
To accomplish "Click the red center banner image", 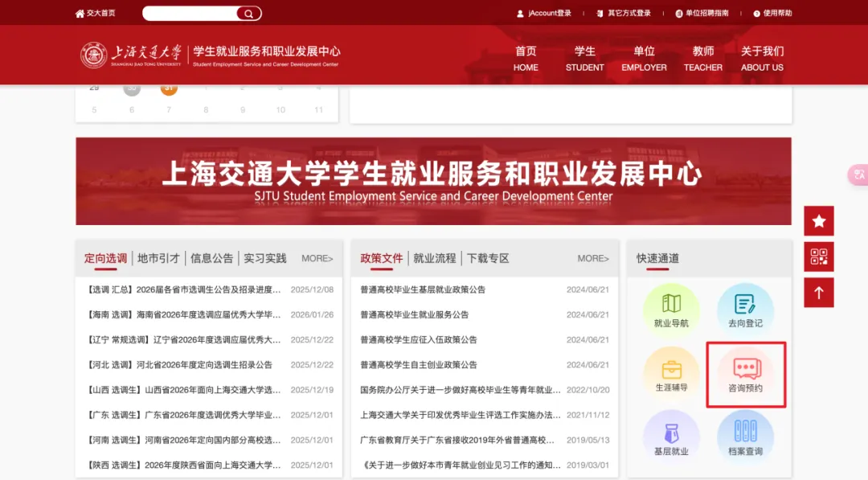I will (433, 181).
